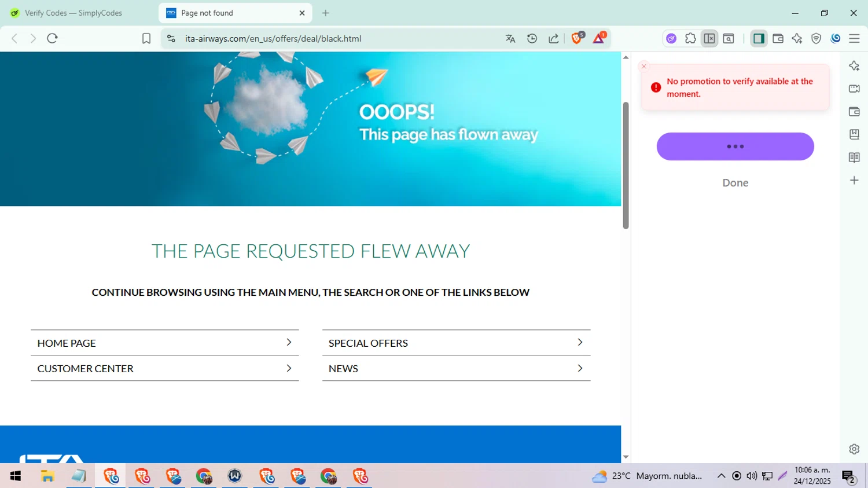This screenshot has height=488, width=868.
Task: Open the weather widget showing 23°C
Action: [647, 476]
